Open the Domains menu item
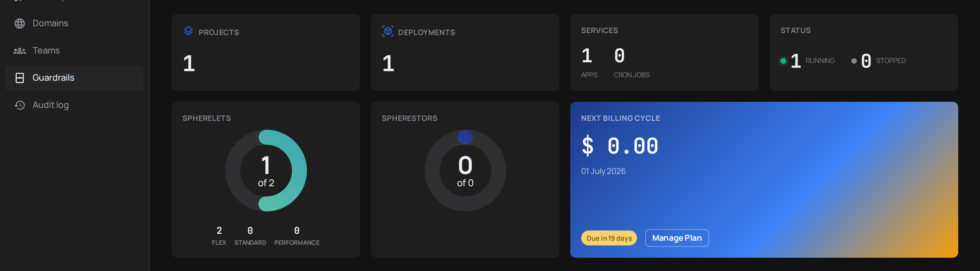980x271 pixels. [75, 23]
